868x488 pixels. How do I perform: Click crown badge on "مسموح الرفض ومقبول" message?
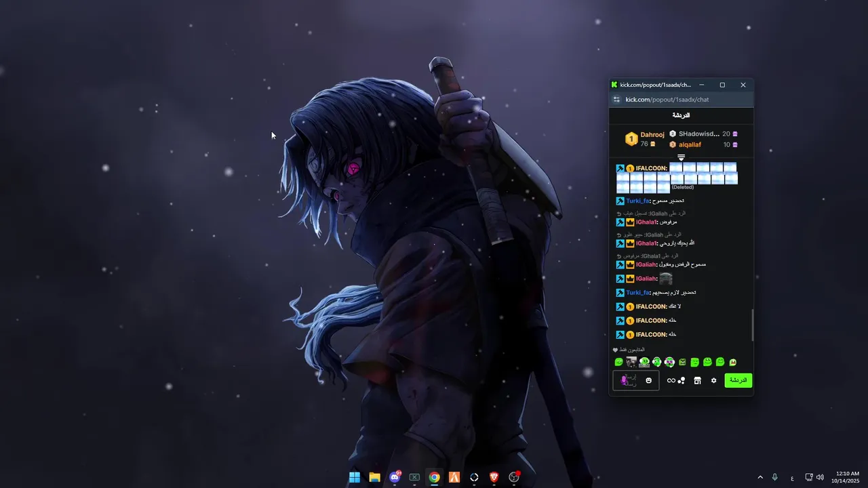click(630, 264)
